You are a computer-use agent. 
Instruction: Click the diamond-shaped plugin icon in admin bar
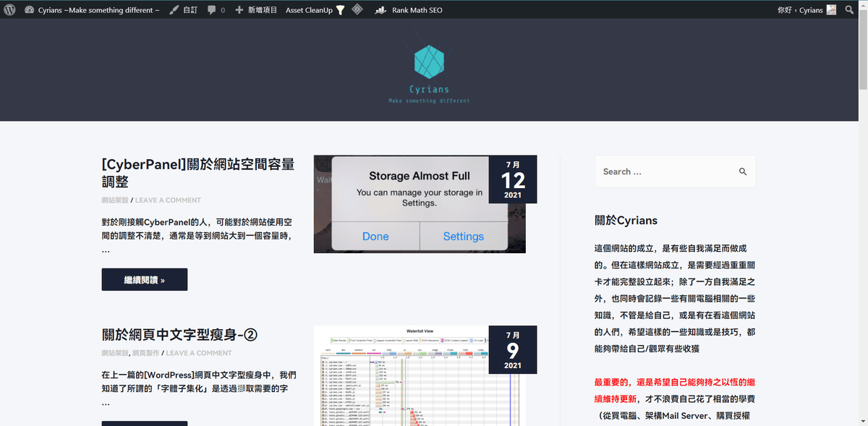point(357,10)
